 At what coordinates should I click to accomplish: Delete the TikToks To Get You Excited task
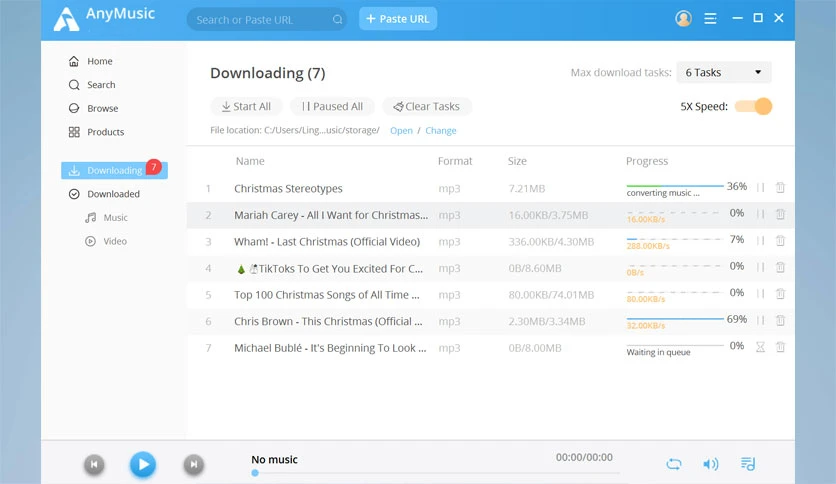[x=781, y=267]
